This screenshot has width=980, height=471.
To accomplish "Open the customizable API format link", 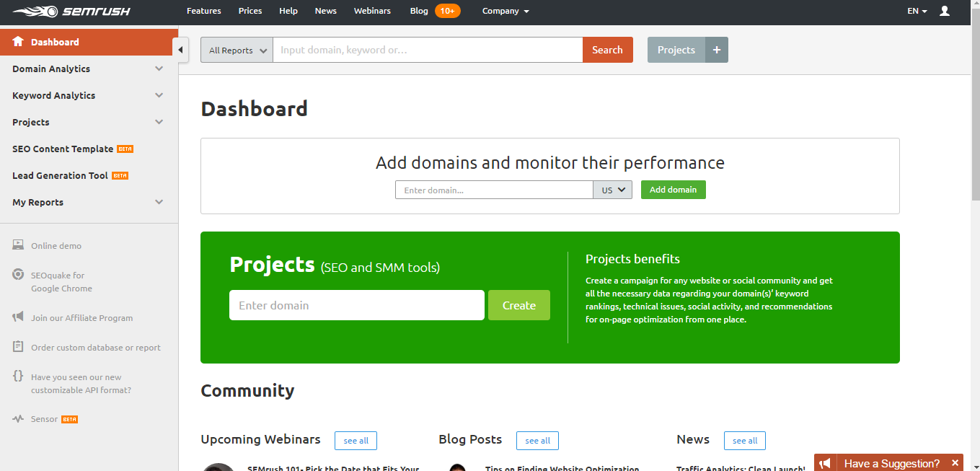I will pos(81,383).
